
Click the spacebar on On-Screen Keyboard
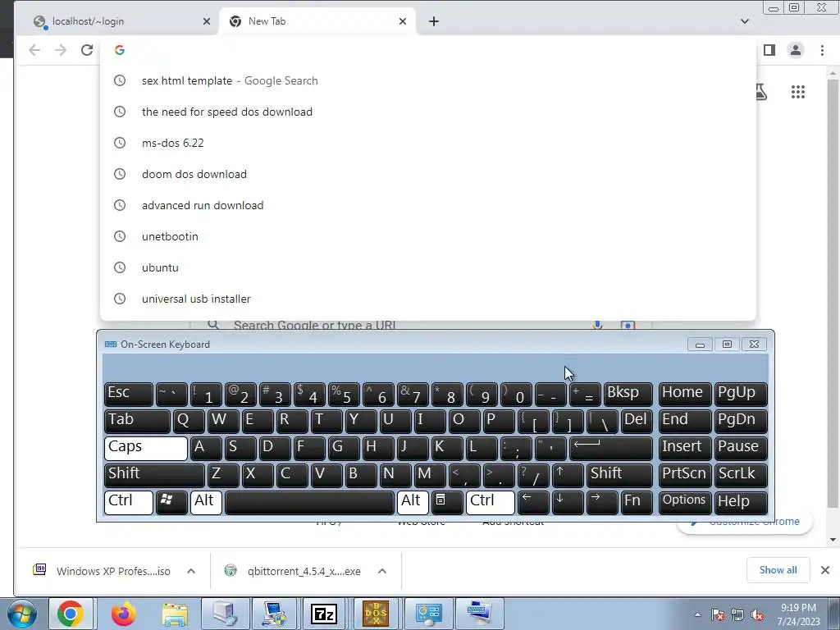(309, 502)
